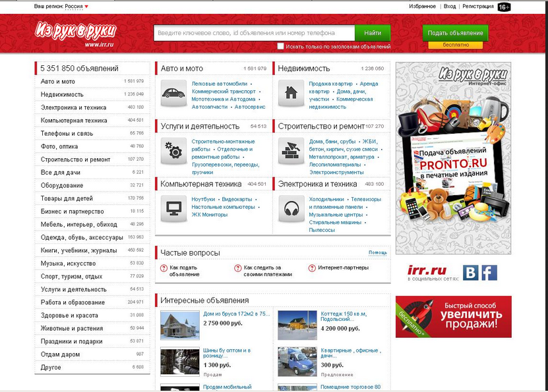Viewport: 548px width, 392px height.
Task: Click the Подать объявление button
Action: pyautogui.click(x=456, y=33)
